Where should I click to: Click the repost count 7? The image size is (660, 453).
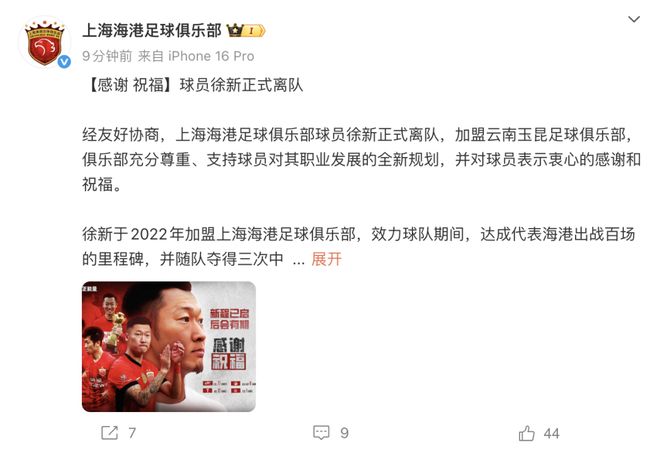pyautogui.click(x=132, y=433)
